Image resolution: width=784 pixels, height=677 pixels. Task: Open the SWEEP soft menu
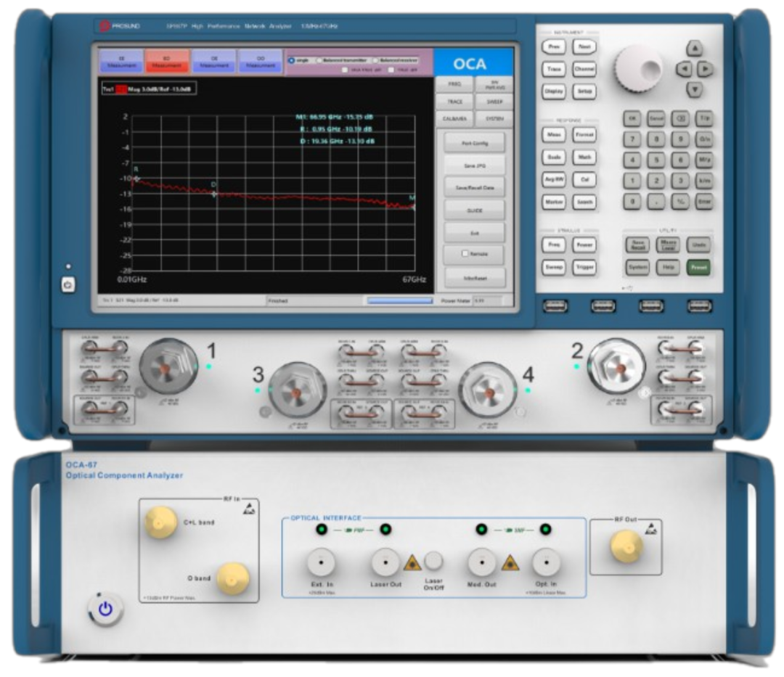coord(494,102)
